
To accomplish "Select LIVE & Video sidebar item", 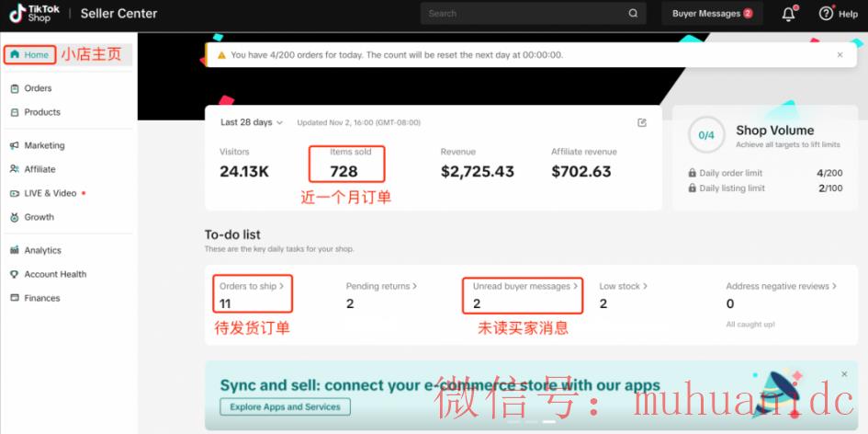I will [50, 193].
